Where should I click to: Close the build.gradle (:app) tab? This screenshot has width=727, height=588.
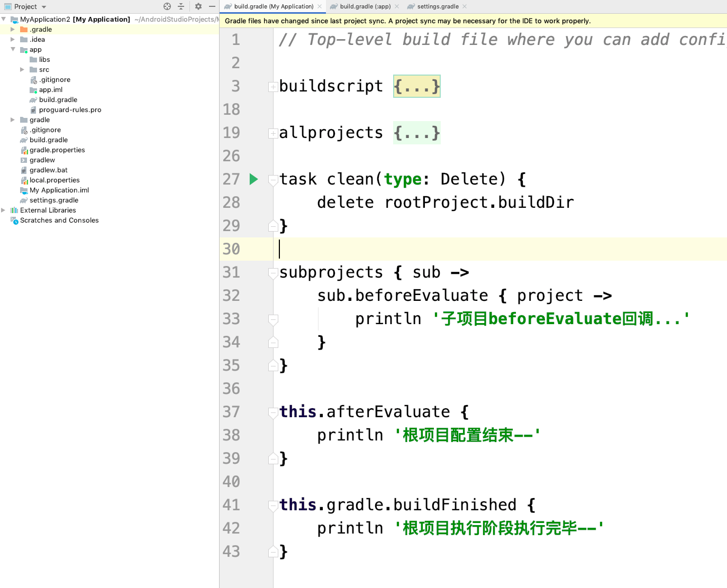point(397,6)
